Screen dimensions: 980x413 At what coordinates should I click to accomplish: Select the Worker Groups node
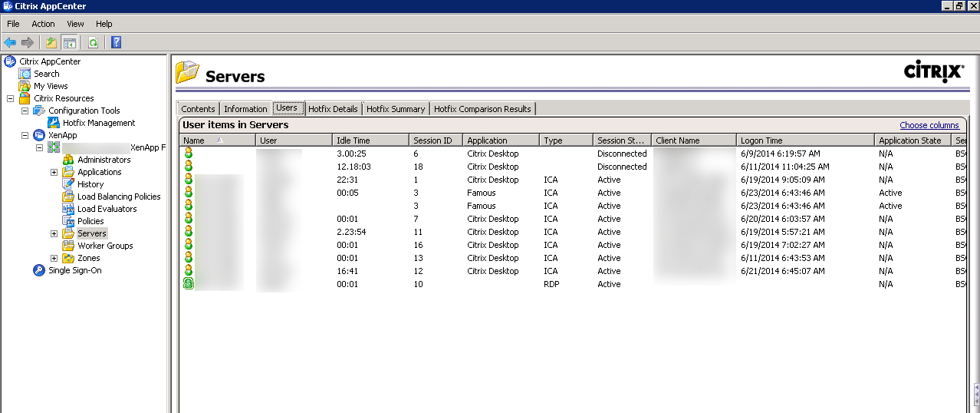[x=105, y=246]
